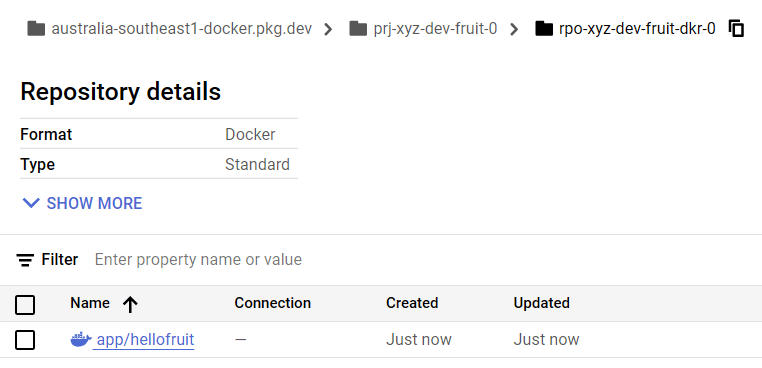Click the rpo-xyz-dev-fruit-dkr-0 folder icon

(544, 29)
